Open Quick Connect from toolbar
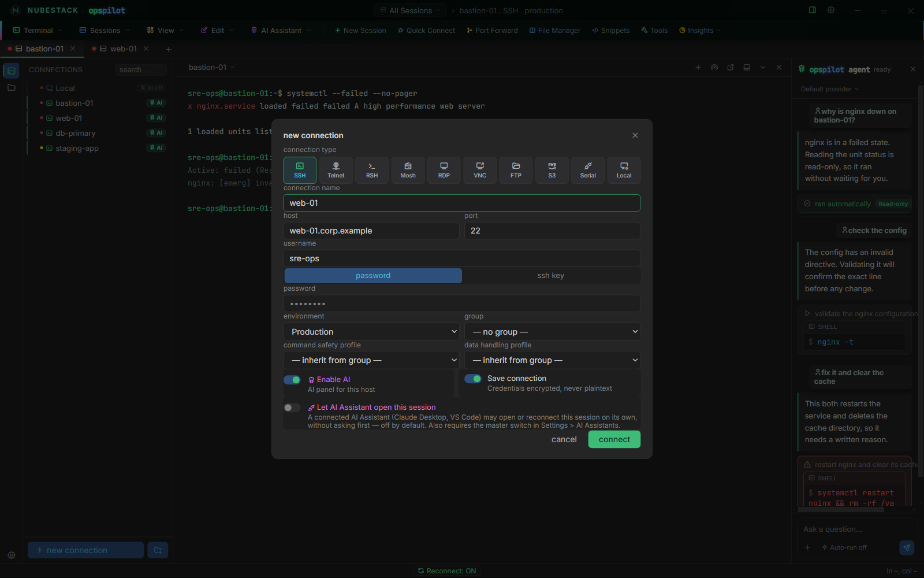The image size is (924, 578). [x=426, y=31]
